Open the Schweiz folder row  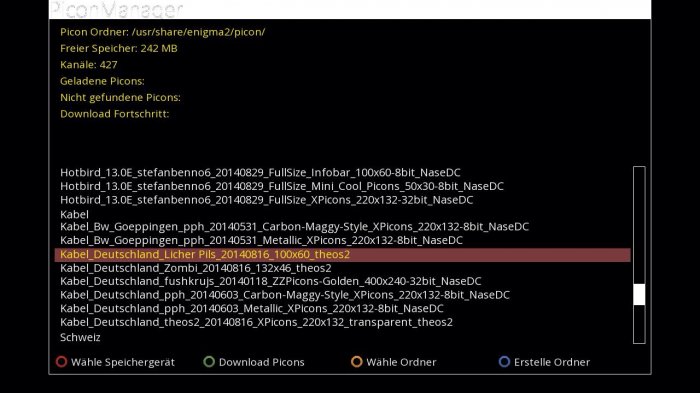click(80, 337)
